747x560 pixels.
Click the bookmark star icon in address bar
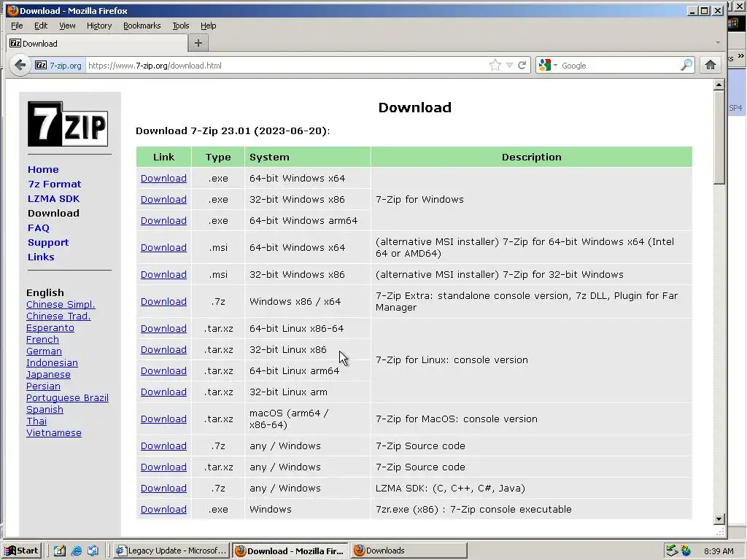[x=495, y=65]
